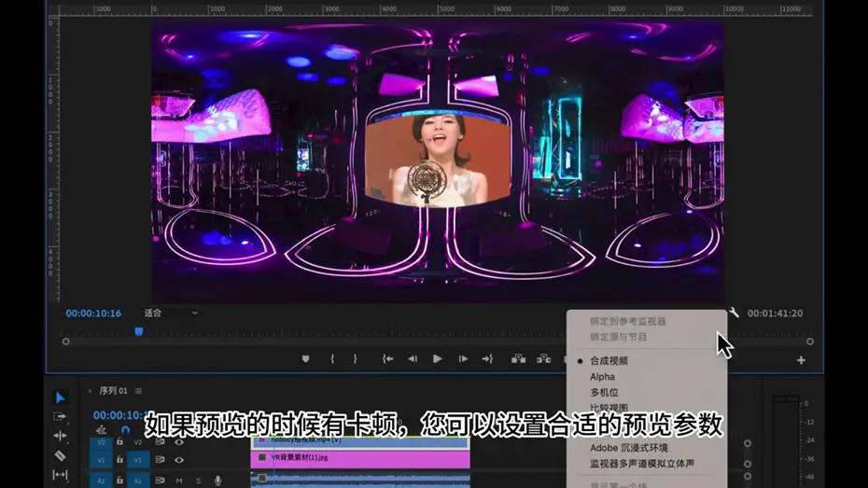868x488 pixels.
Task: Hide track V2 output with eye icon
Action: point(179,442)
